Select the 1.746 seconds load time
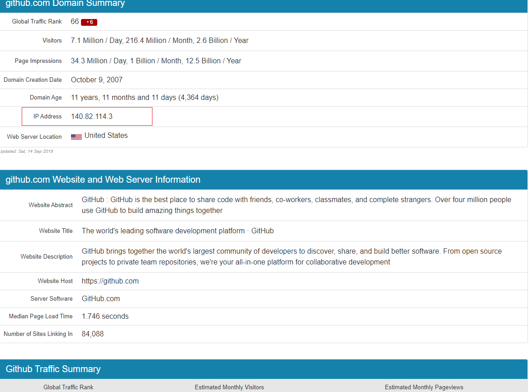Screen dimensions: 532x392 105,316
